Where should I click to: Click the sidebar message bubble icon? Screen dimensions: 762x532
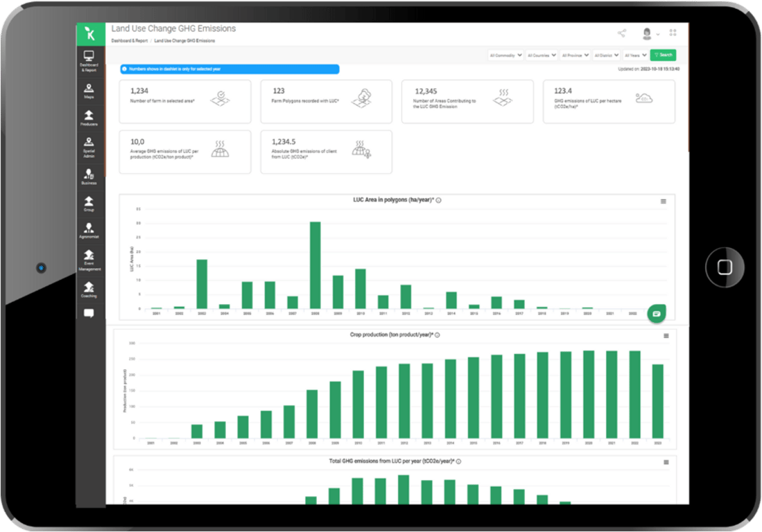pos(89,313)
